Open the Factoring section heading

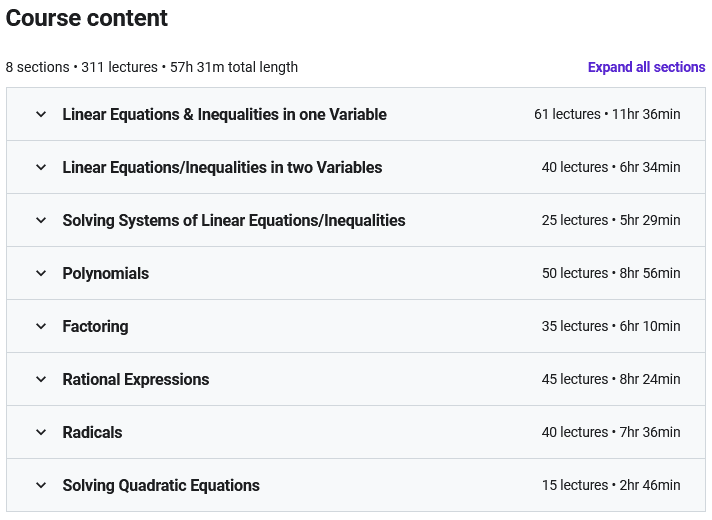point(95,326)
